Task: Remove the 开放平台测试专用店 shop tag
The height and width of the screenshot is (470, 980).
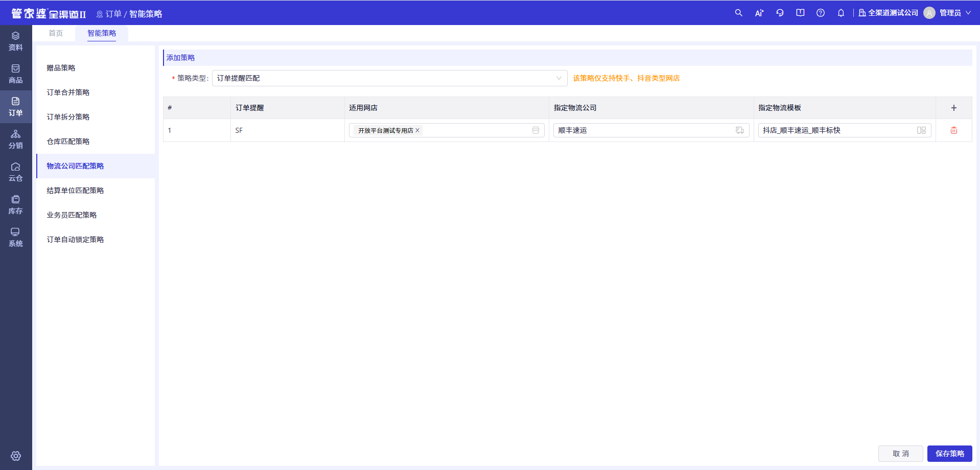Action: [417, 130]
